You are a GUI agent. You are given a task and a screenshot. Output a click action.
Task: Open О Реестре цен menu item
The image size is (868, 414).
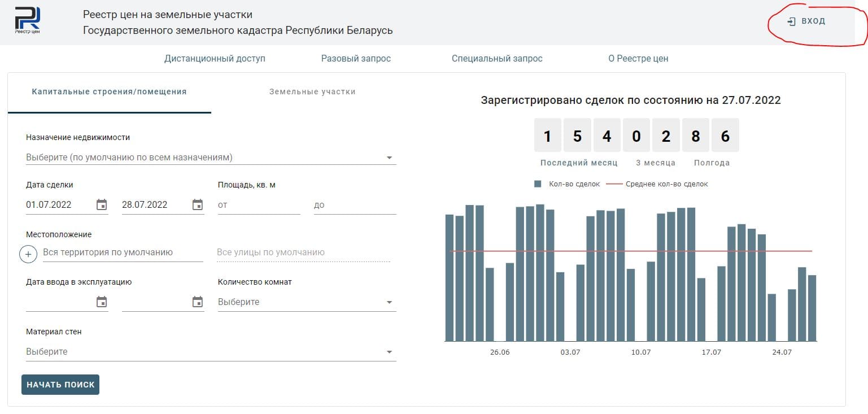pyautogui.click(x=638, y=58)
